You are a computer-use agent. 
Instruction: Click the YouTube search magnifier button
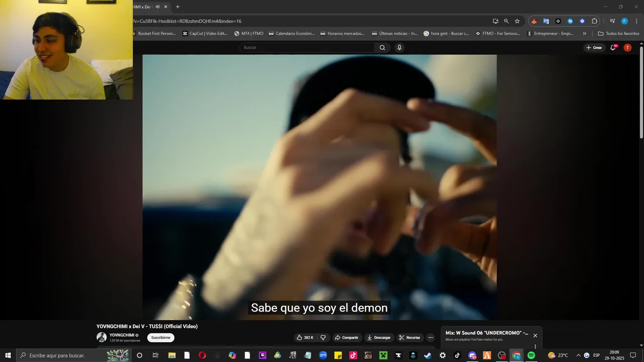tap(382, 48)
